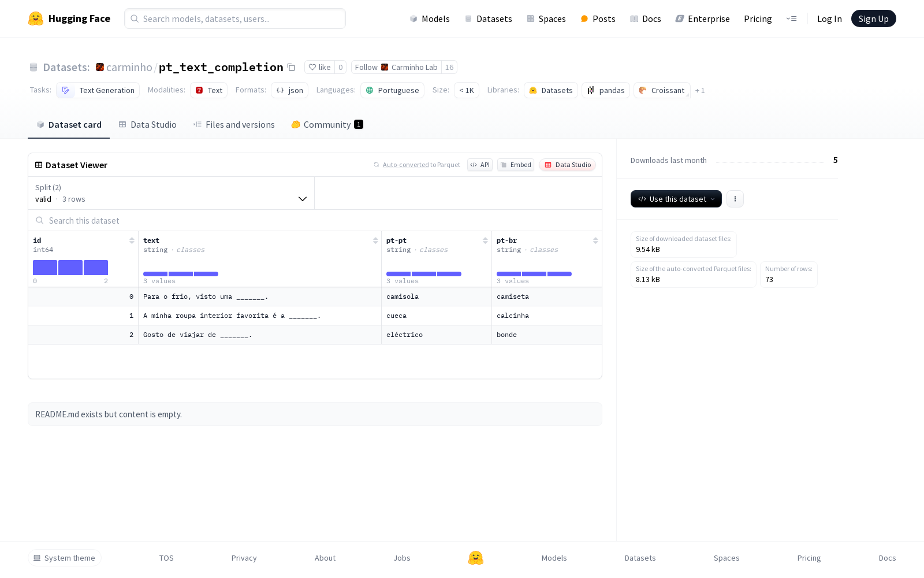Go to Datasets in top navigation
The image size is (924, 578).
(489, 18)
